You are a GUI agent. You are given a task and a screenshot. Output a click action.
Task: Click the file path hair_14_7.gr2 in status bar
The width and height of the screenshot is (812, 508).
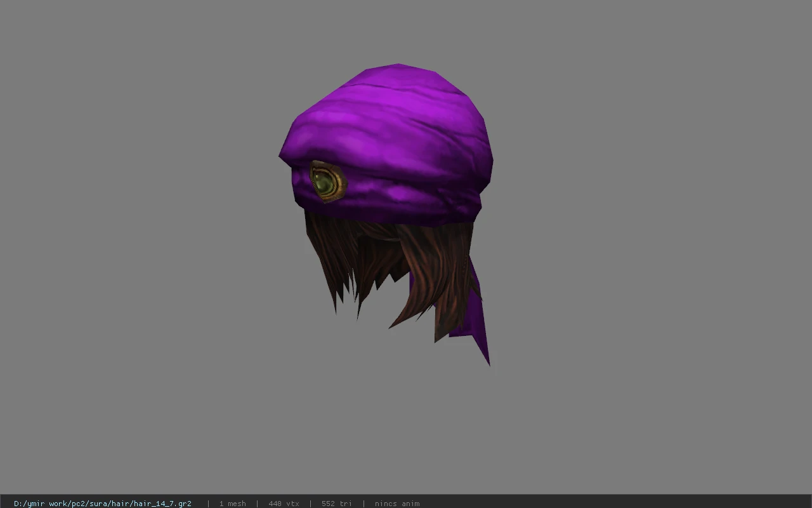[103, 504]
